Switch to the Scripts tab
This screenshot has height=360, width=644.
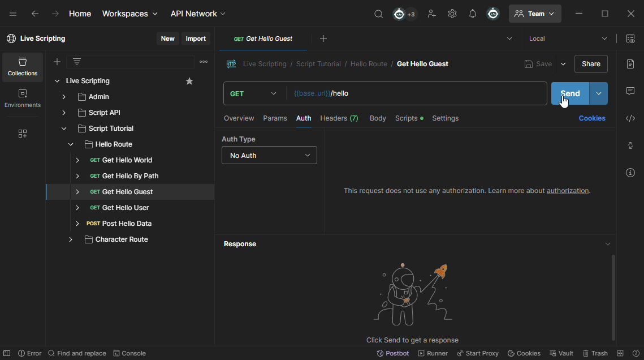[x=409, y=118]
